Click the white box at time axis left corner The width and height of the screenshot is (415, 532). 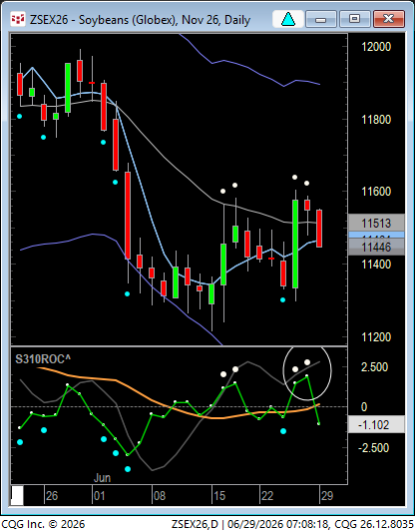coord(17,496)
